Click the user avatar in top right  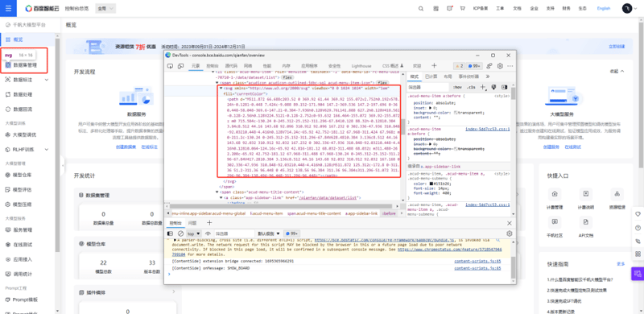(627, 8)
